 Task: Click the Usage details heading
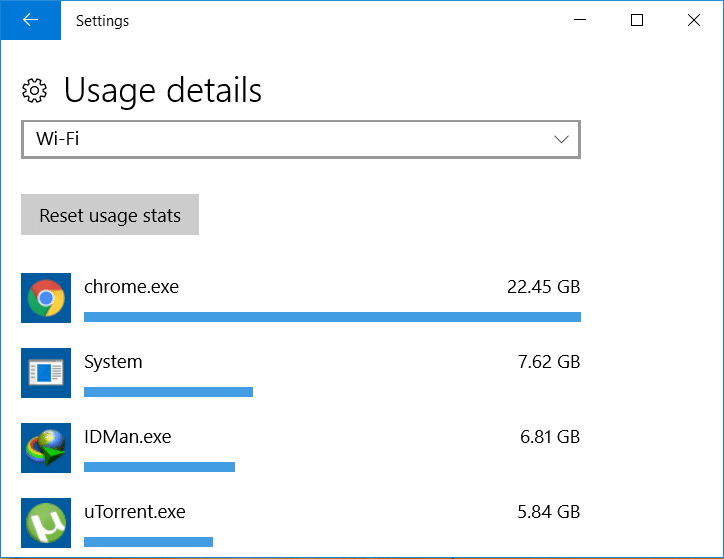(x=163, y=90)
